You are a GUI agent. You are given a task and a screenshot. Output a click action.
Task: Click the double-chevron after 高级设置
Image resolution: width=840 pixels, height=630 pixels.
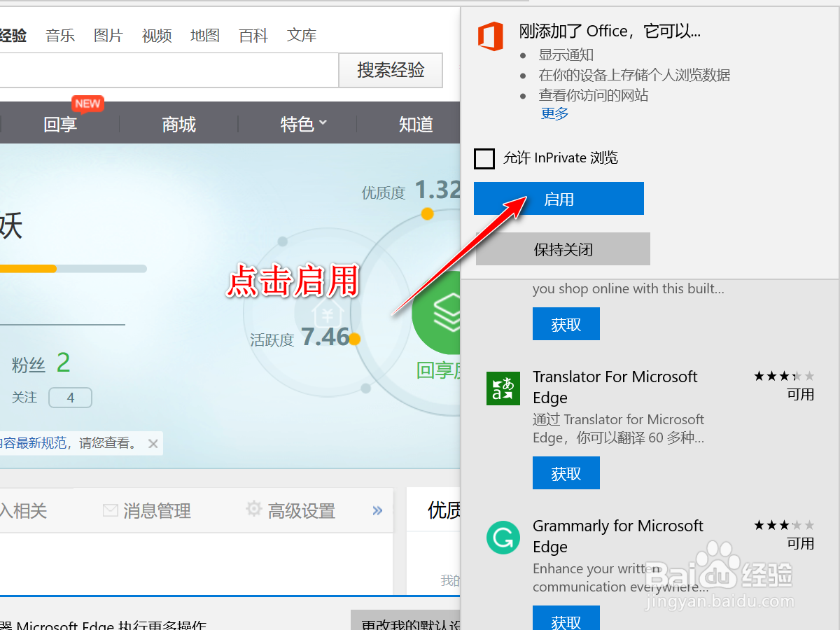(x=377, y=510)
